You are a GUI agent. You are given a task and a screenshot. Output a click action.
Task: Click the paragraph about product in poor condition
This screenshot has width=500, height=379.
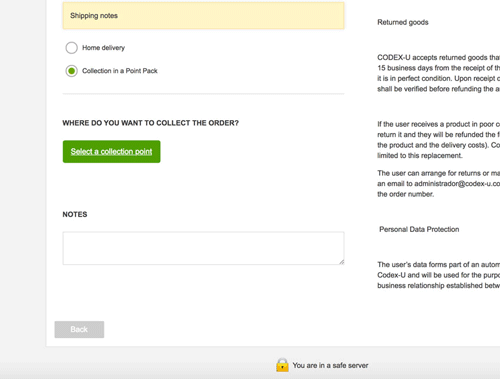click(x=439, y=140)
